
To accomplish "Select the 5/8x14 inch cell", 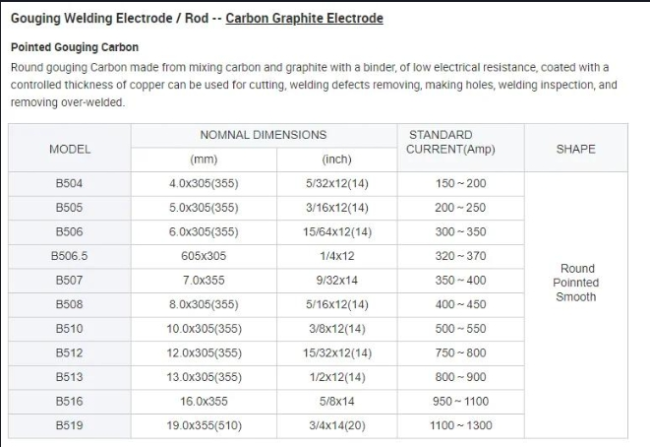I will 337,401.
